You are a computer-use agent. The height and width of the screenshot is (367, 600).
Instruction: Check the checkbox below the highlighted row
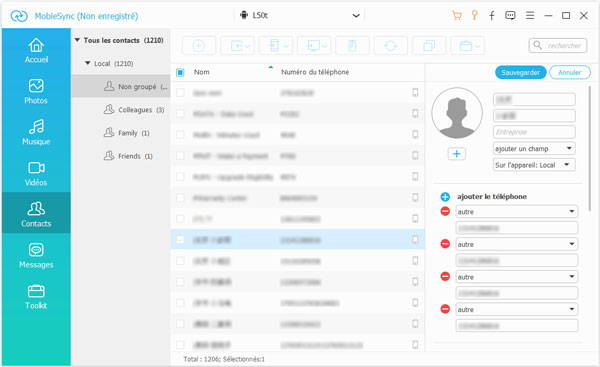tap(180, 261)
